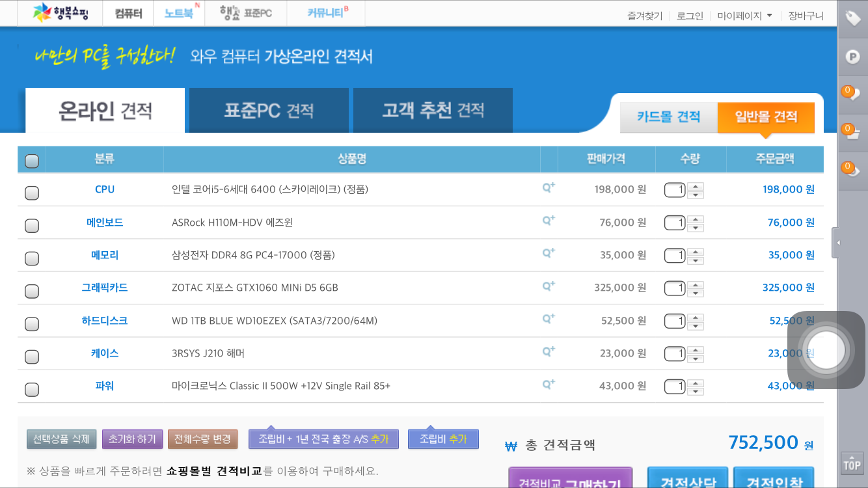Click the quantity field for 메인보드

click(674, 223)
